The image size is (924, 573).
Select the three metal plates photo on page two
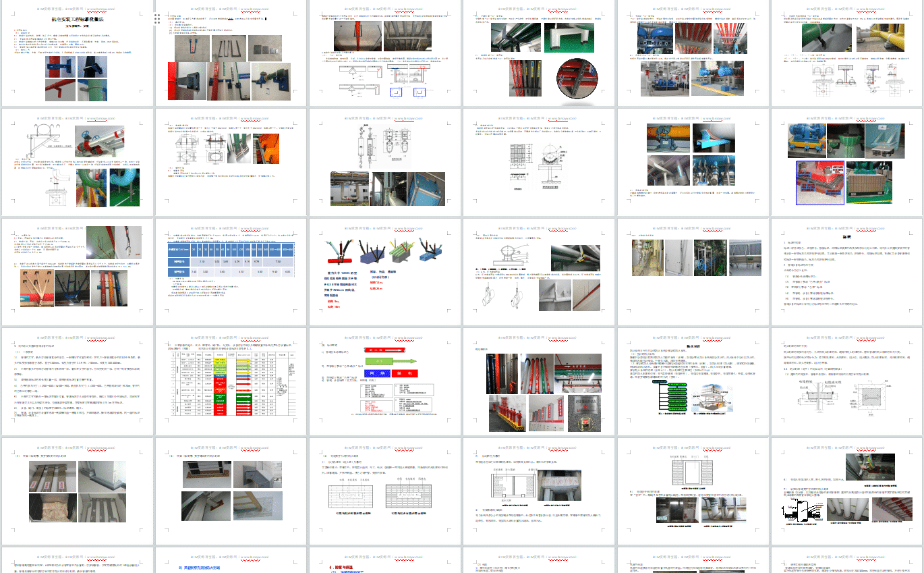[x=264, y=47]
